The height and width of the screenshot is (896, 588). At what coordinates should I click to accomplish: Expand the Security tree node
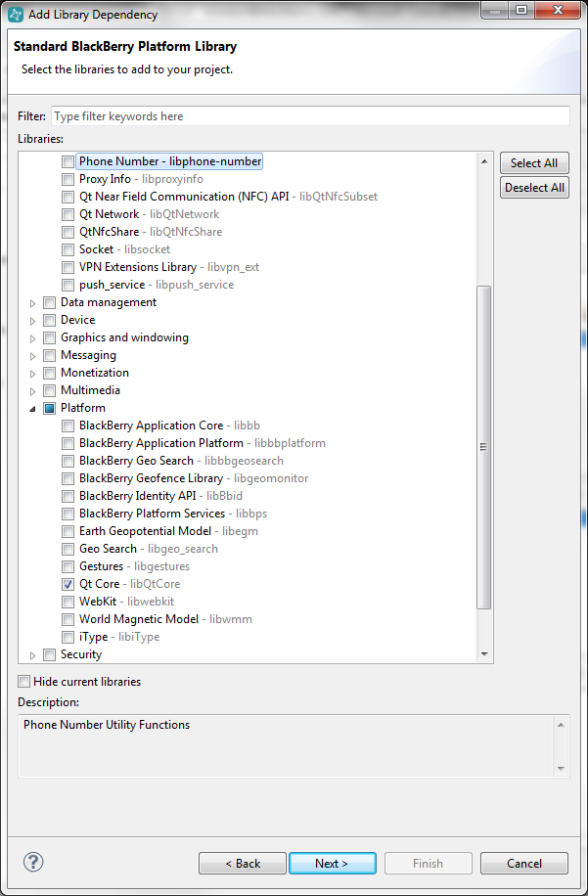[32, 655]
